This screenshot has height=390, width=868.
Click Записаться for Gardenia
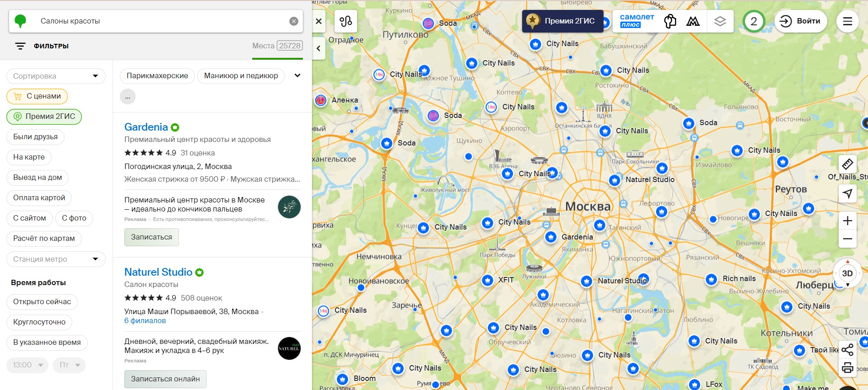click(151, 237)
